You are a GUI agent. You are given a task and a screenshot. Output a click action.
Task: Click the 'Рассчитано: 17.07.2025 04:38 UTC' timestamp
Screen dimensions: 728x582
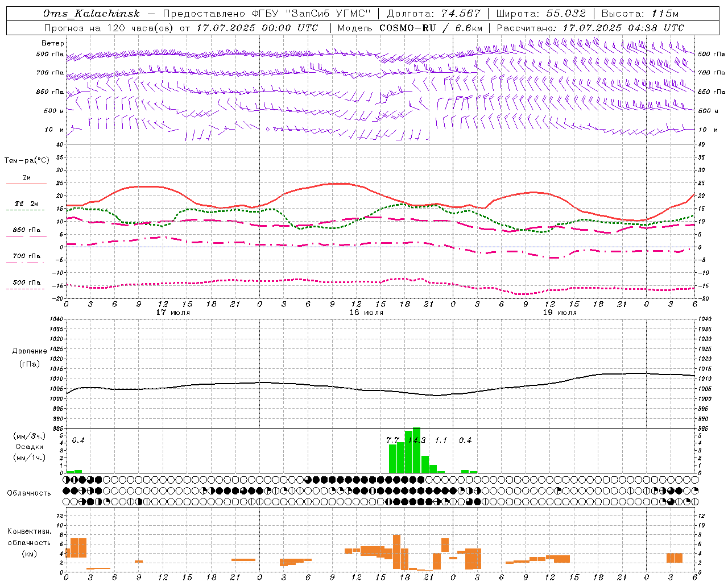tap(590, 28)
